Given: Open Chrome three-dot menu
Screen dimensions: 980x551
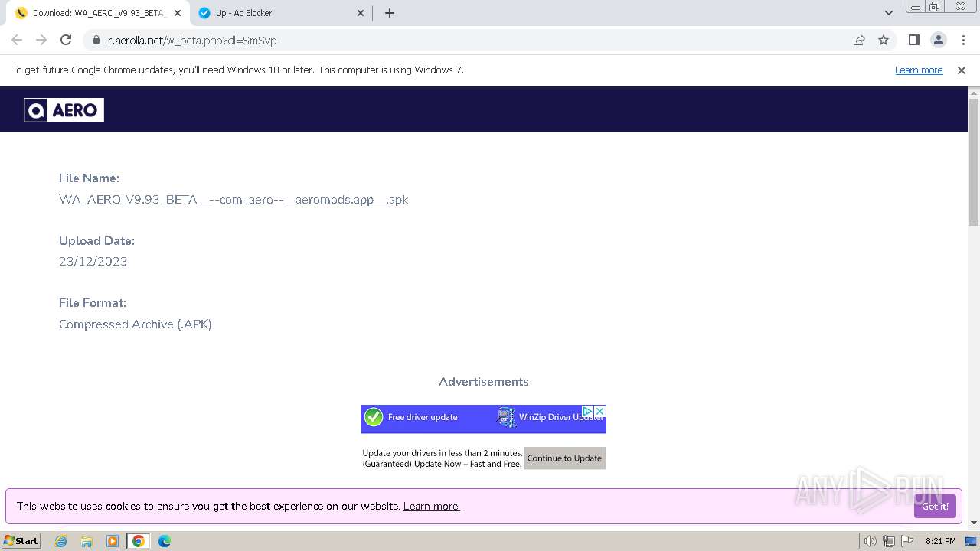Looking at the screenshot, I should click(x=963, y=40).
